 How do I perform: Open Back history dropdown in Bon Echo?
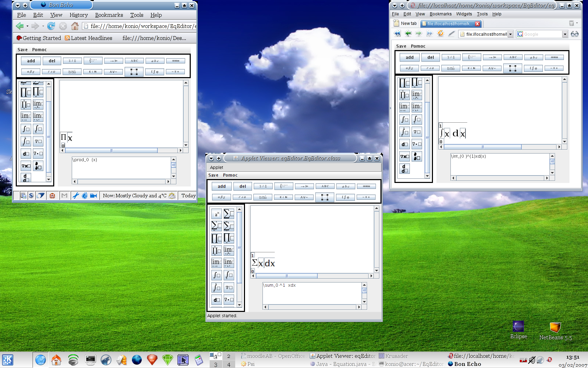27,26
